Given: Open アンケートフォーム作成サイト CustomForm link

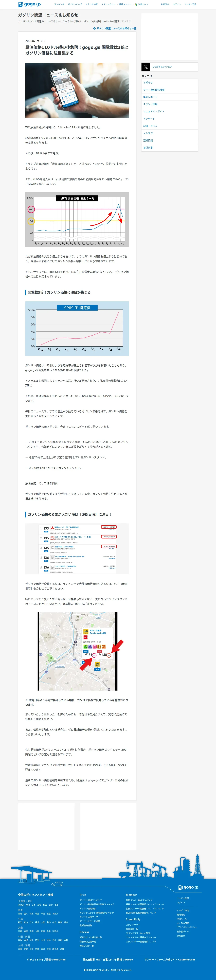Looking at the screenshot, I should [170, 959].
